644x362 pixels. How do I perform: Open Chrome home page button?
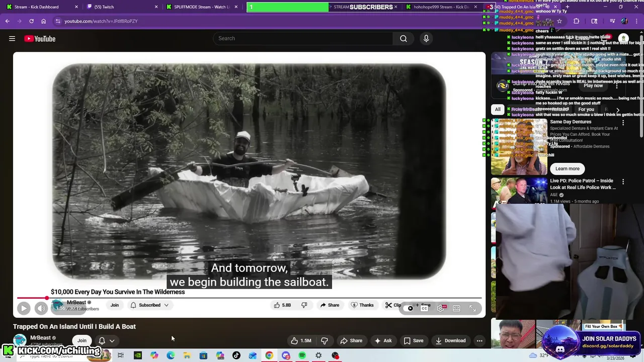tap(44, 21)
